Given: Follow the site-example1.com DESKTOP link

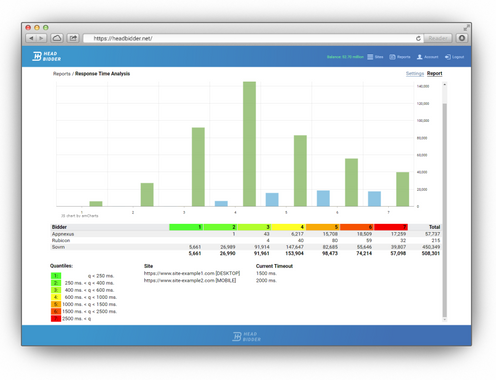Looking at the screenshot, I should 192,273.
